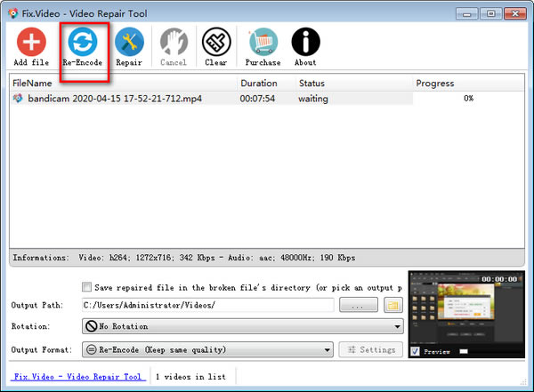Maximize the Fix.Video window

pos(490,14)
